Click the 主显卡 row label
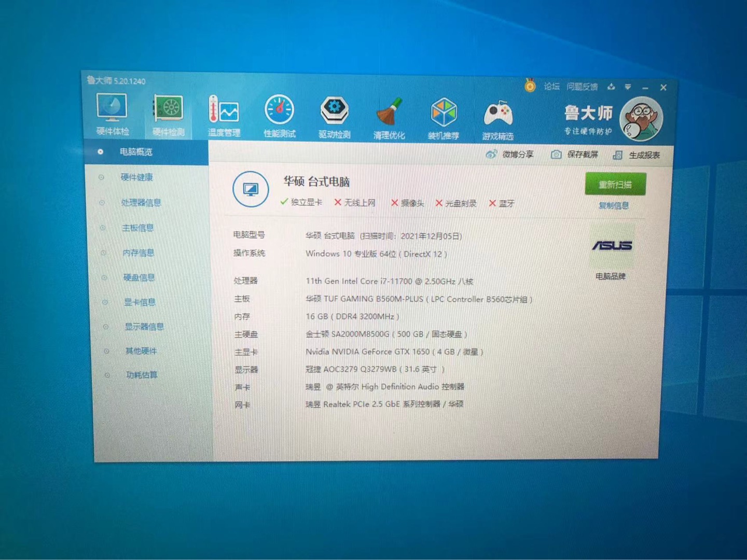 pyautogui.click(x=246, y=352)
